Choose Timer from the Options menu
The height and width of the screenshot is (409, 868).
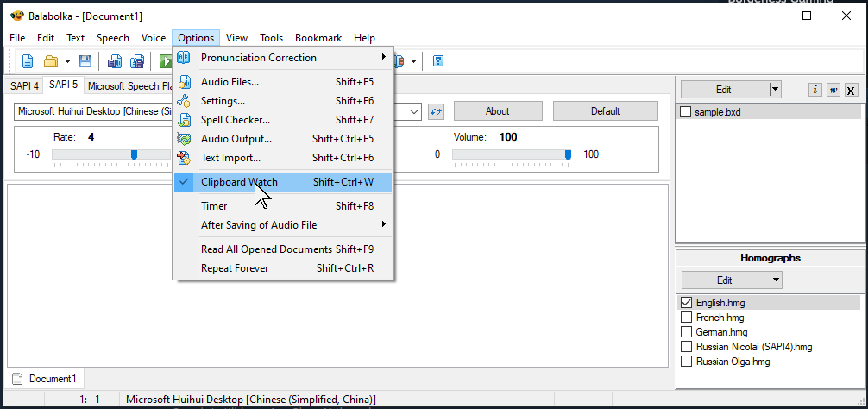pyautogui.click(x=283, y=206)
